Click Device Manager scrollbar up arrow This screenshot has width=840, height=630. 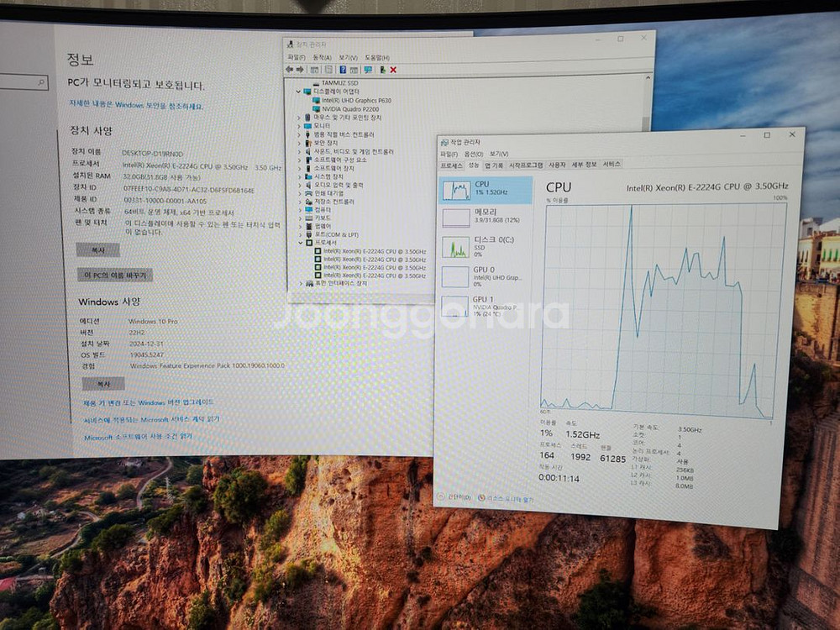click(x=648, y=78)
